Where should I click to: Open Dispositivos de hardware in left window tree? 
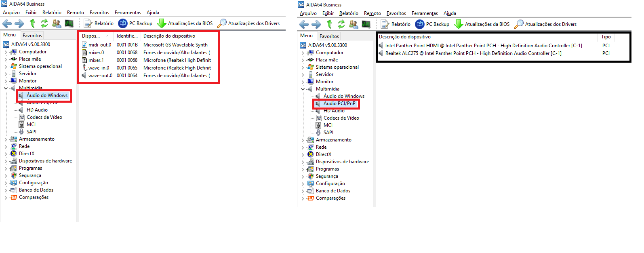point(45,161)
